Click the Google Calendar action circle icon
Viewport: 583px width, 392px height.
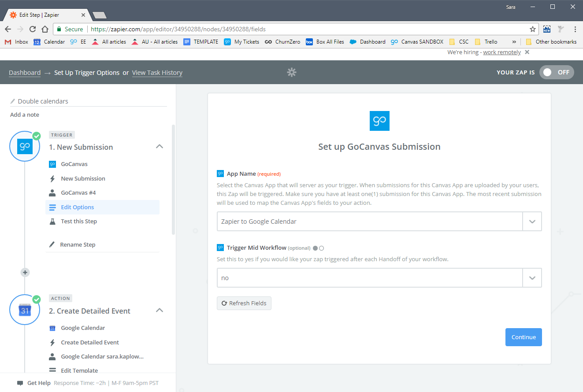point(25,310)
